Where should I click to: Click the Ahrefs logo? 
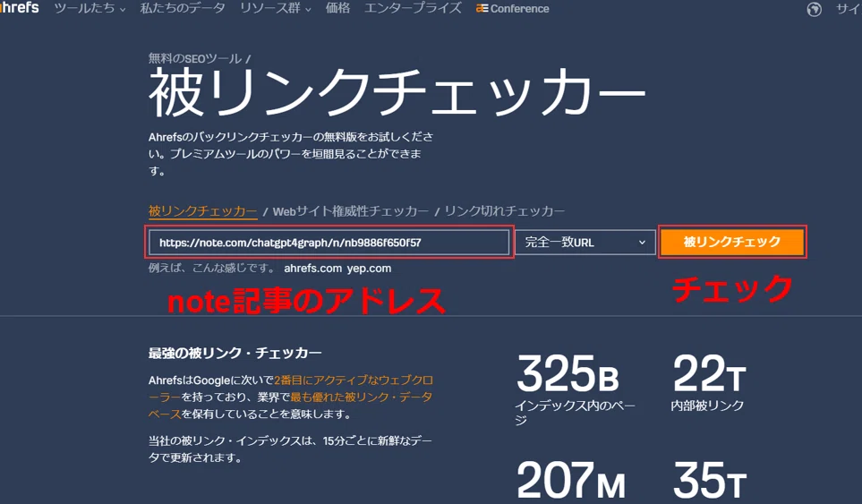pos(20,8)
